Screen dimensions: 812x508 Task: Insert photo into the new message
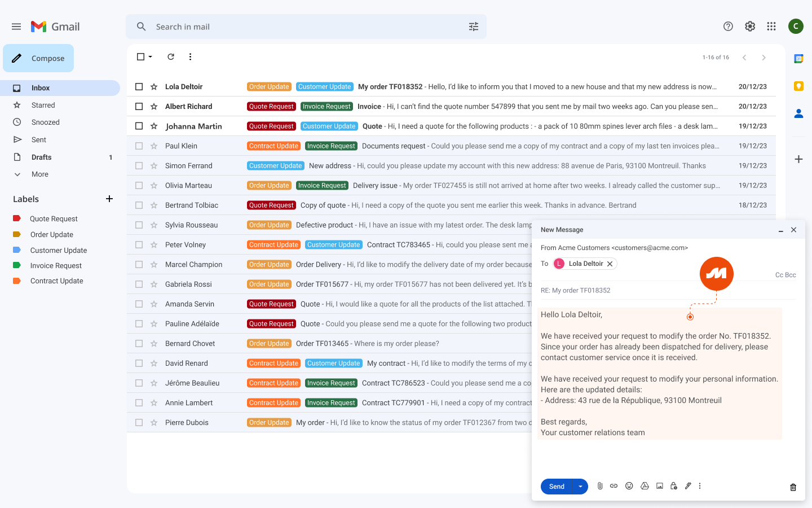[660, 486]
